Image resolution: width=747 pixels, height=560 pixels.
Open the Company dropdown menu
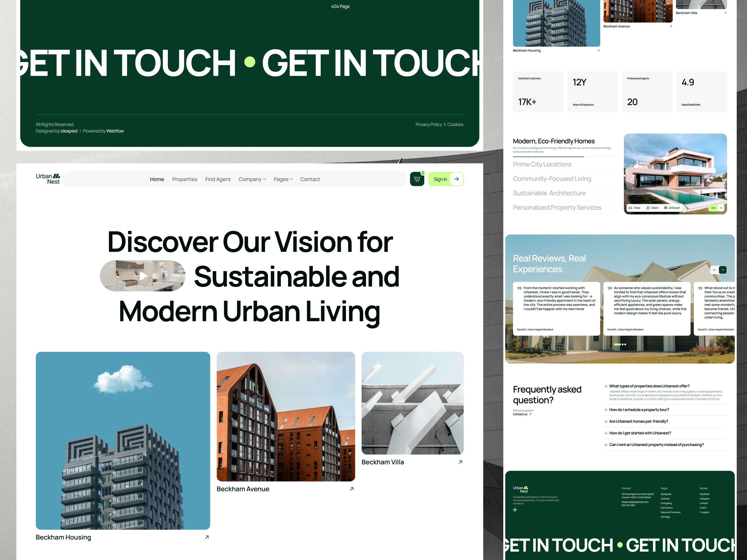point(252,179)
